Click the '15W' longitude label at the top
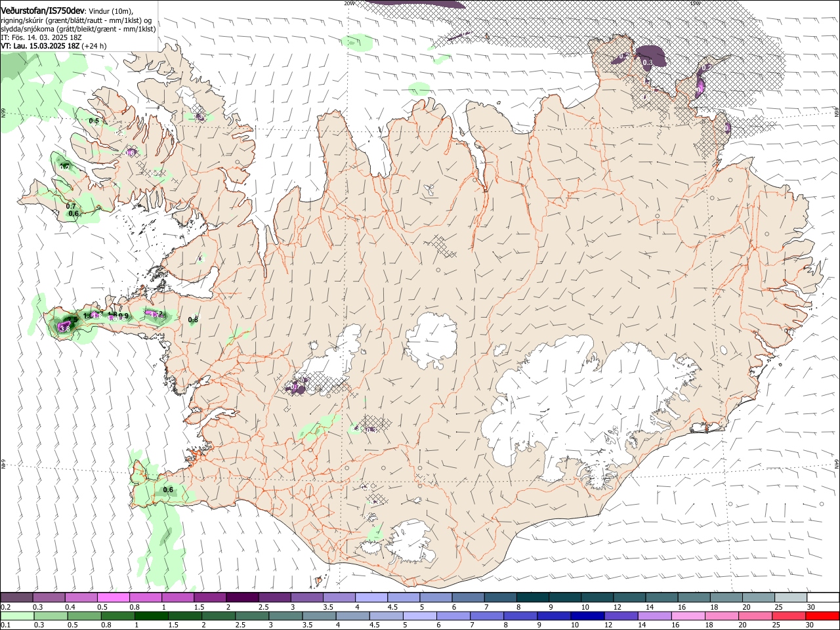Viewport: 840px width, 630px height. pos(695,3)
